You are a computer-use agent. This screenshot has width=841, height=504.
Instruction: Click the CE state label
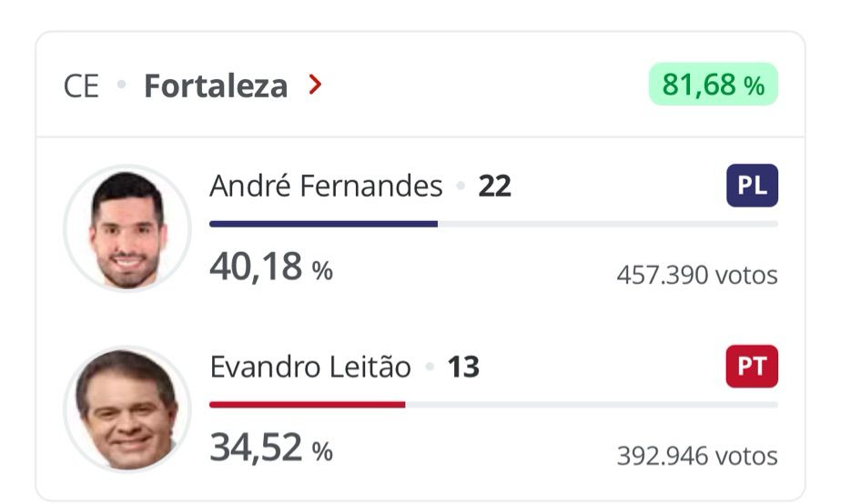click(81, 86)
